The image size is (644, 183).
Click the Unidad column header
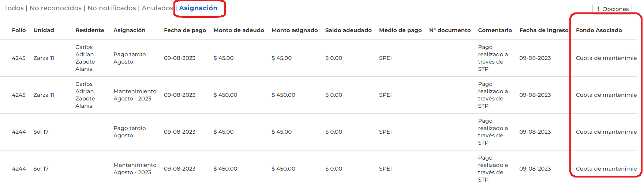[x=44, y=30]
